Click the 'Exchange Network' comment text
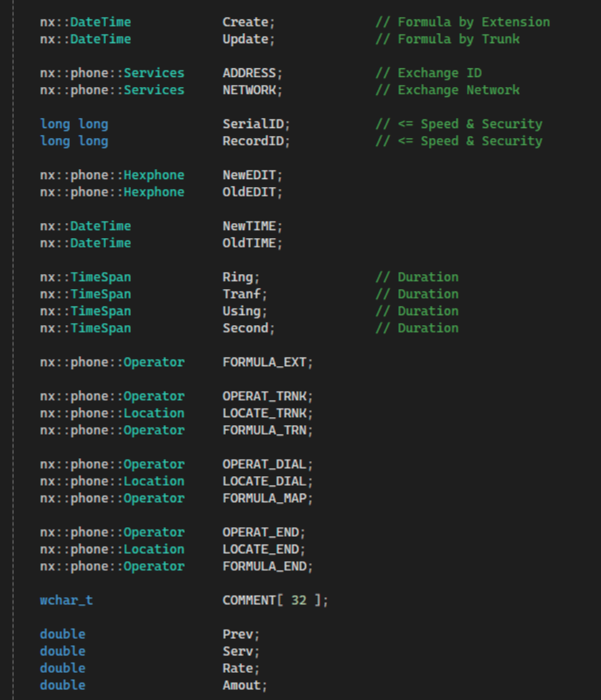 click(458, 90)
